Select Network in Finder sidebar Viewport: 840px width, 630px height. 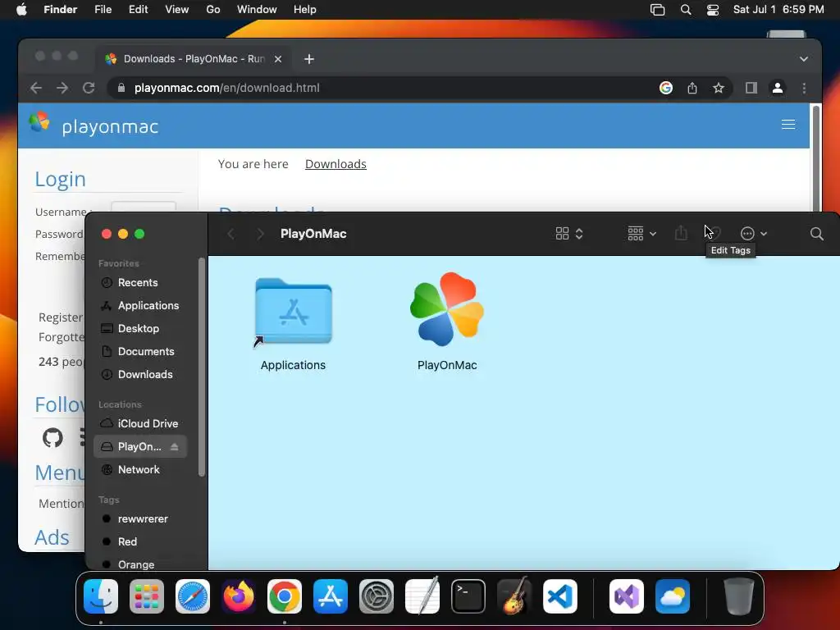click(x=141, y=469)
